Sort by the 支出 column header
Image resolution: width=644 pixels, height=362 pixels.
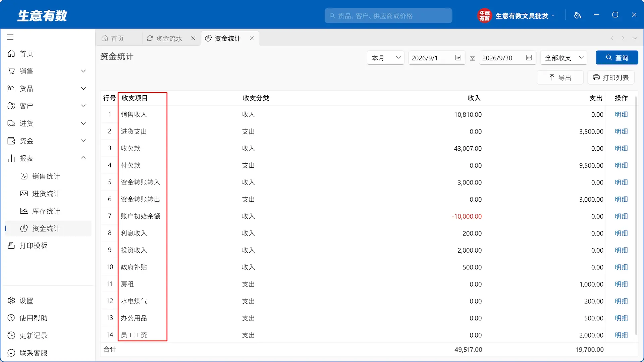pos(596,98)
